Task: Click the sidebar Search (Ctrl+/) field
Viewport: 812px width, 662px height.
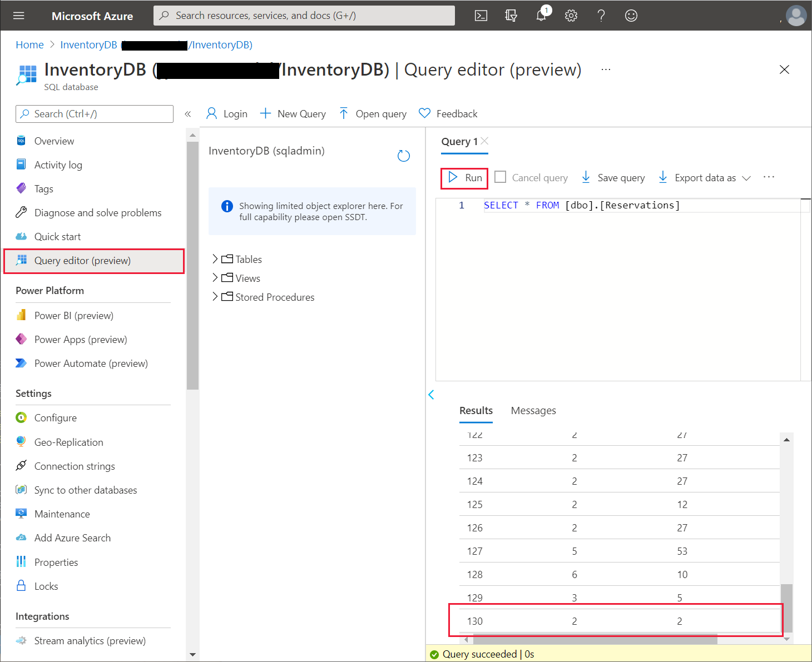Action: (x=95, y=114)
